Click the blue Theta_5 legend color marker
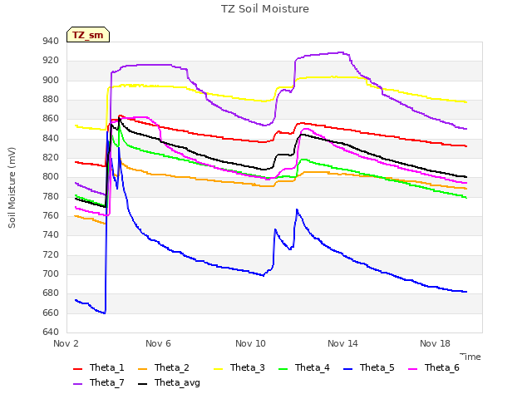532x399 pixels. pyautogui.click(x=347, y=369)
